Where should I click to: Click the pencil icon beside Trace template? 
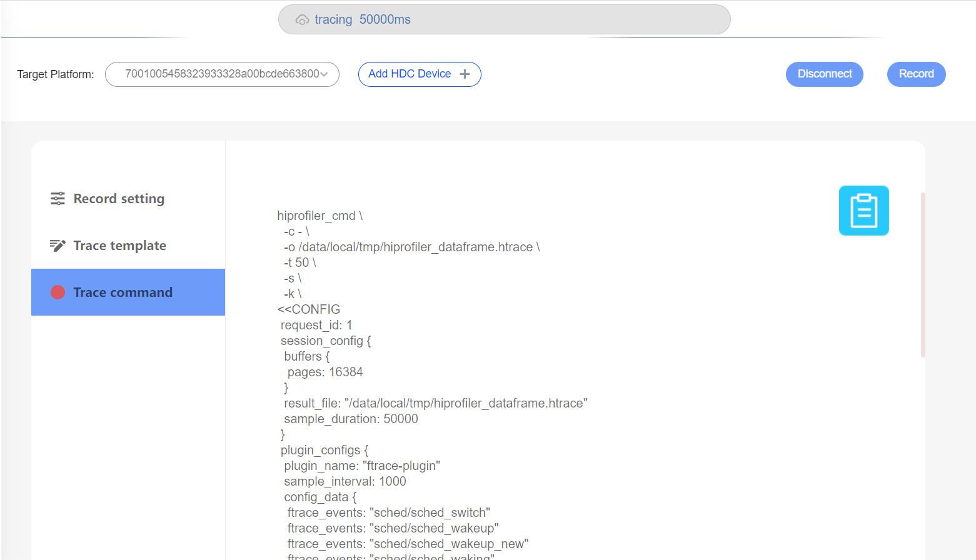click(x=58, y=246)
